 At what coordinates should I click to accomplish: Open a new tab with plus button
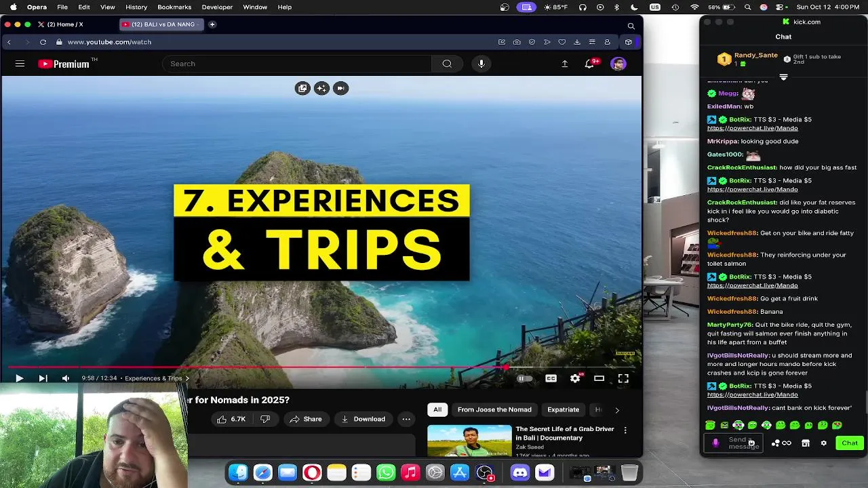coord(212,24)
